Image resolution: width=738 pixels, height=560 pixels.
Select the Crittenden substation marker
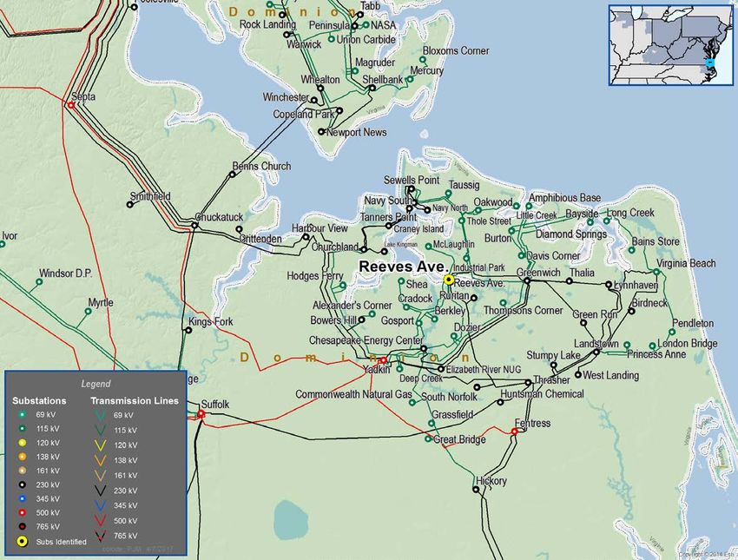[239, 229]
